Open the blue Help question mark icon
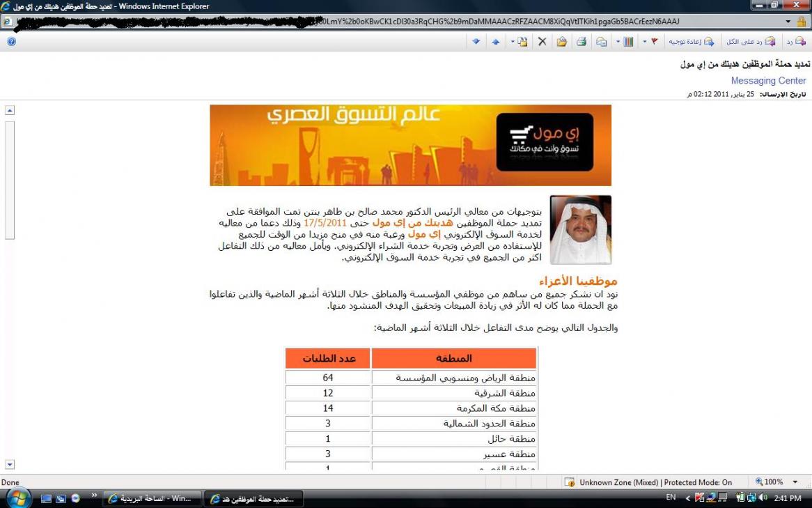812x508 pixels. tap(11, 42)
